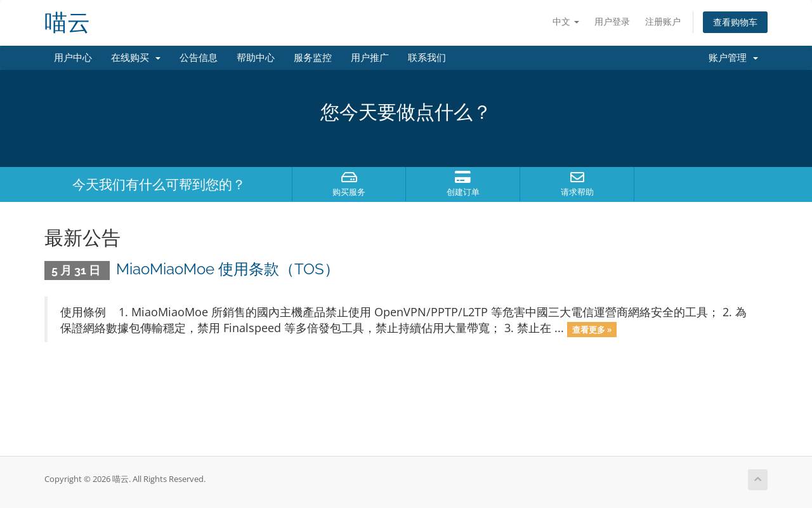
Task: Expand the 账户管理 dropdown
Action: [x=733, y=58]
